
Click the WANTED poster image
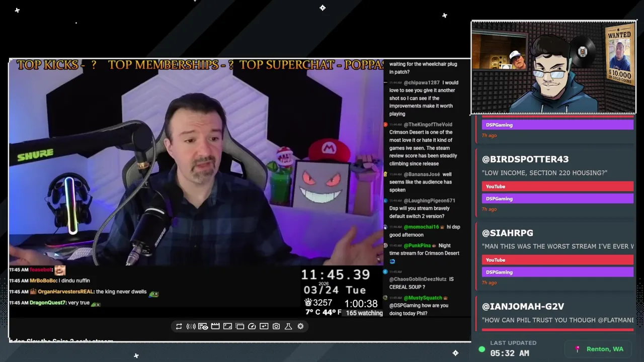(x=619, y=55)
